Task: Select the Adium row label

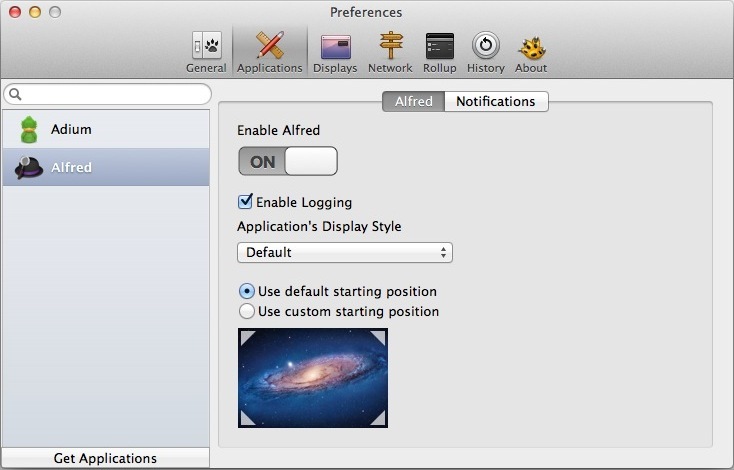Action: click(x=71, y=129)
